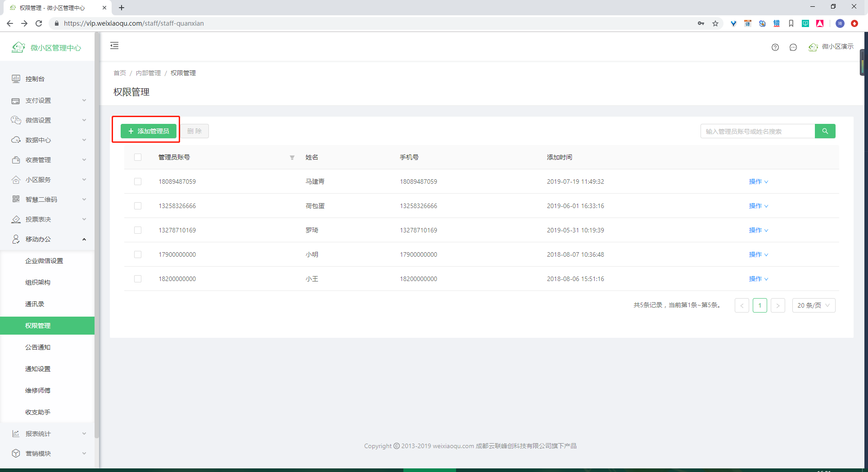Click the 营销模块 cube icon

pyautogui.click(x=16, y=454)
